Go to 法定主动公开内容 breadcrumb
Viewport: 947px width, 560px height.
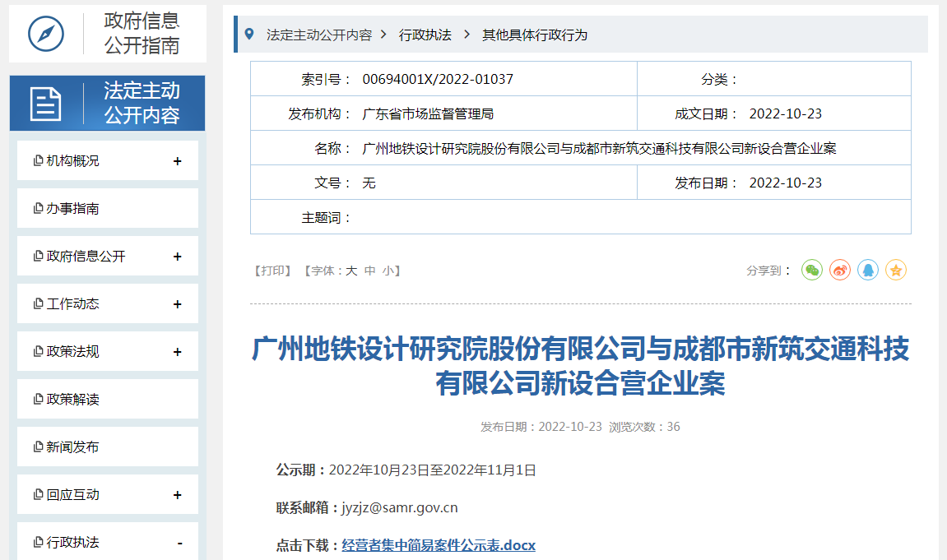click(x=319, y=35)
